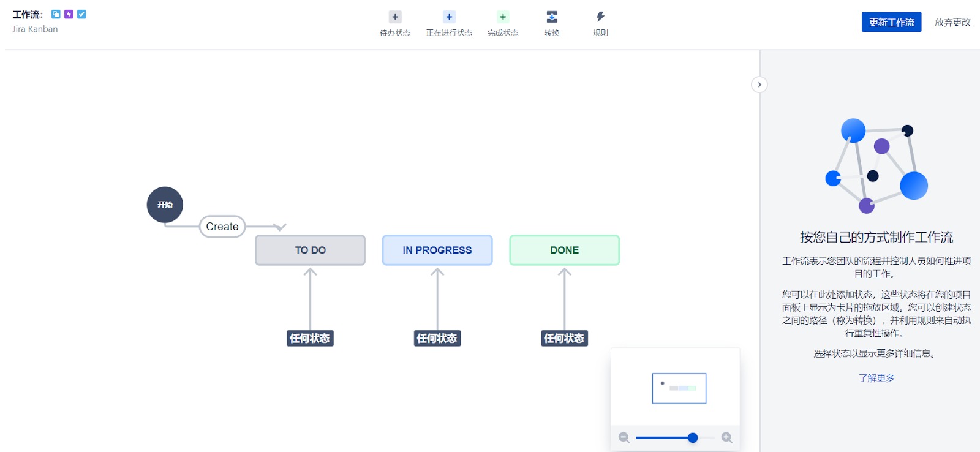Select the TO DO status box

[x=310, y=250]
